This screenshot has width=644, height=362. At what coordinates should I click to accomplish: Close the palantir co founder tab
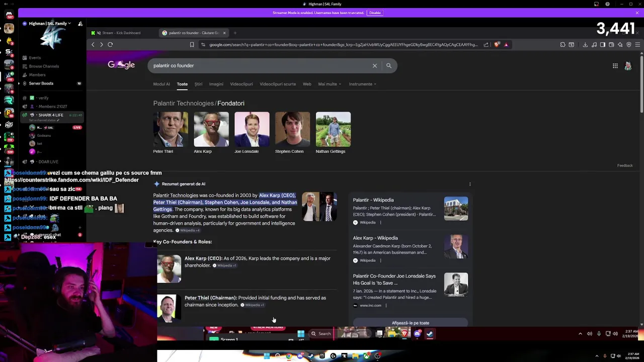point(224,33)
